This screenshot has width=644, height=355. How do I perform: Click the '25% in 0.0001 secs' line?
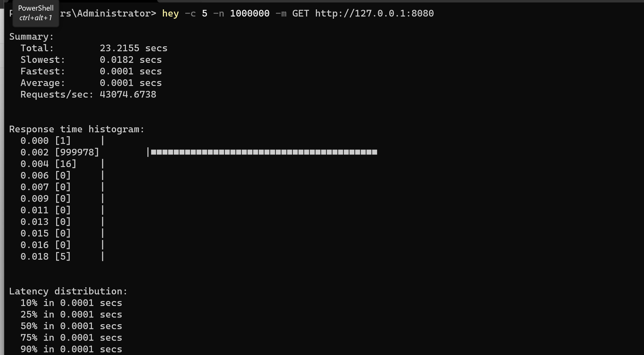click(71, 315)
